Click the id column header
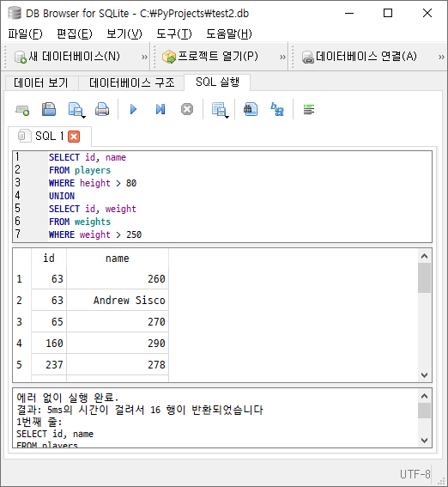The height and width of the screenshot is (487, 448). point(49,258)
